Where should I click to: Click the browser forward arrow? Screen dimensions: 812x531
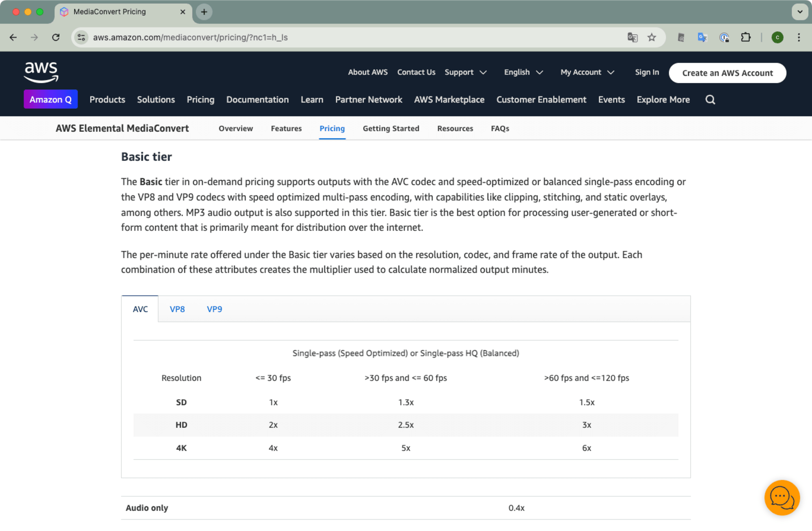(x=35, y=37)
